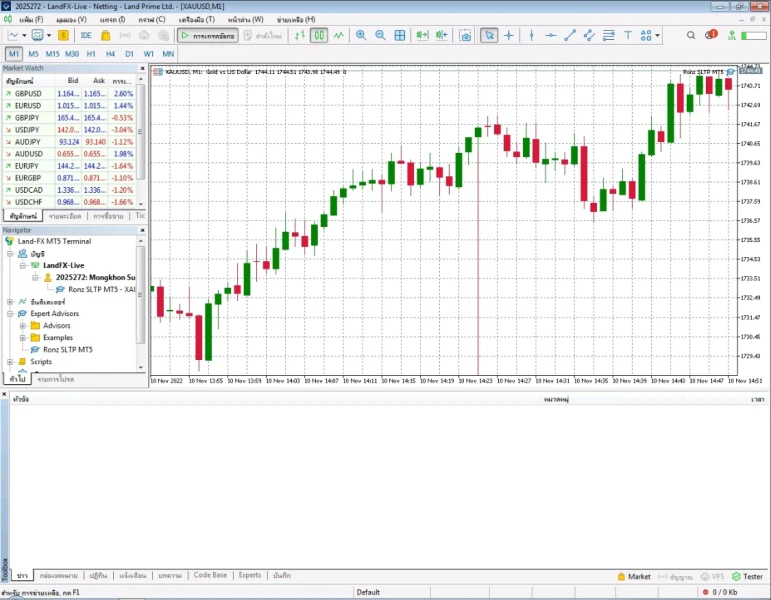
Task: Click the zoom out magnifier icon
Action: click(x=380, y=35)
